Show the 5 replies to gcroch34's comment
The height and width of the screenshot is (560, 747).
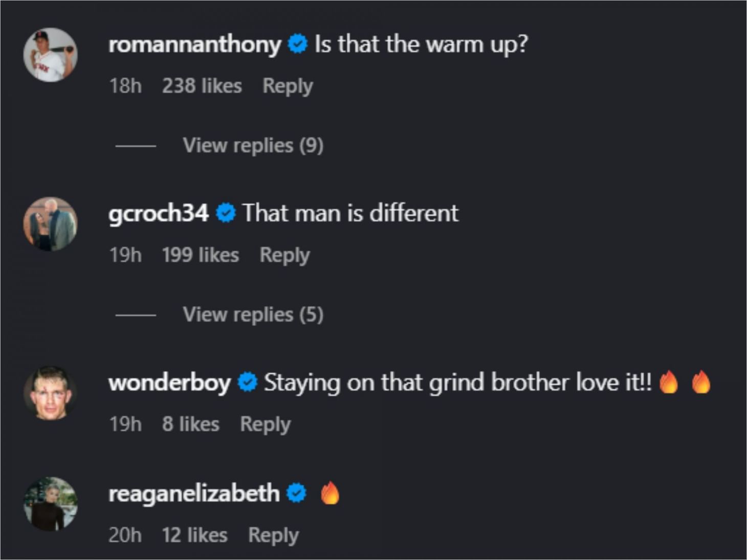[x=253, y=314]
